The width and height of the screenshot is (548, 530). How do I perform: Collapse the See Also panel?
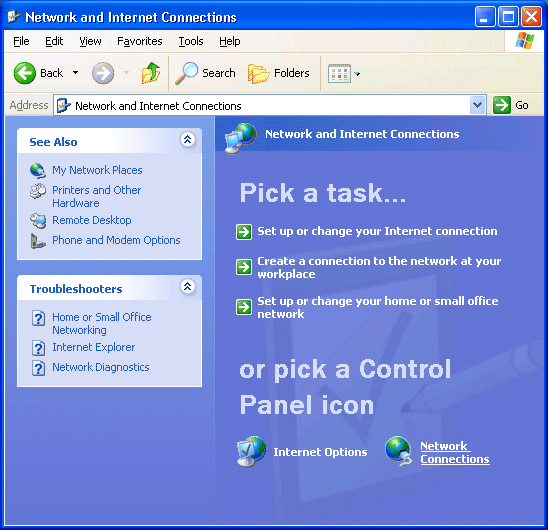(x=188, y=139)
